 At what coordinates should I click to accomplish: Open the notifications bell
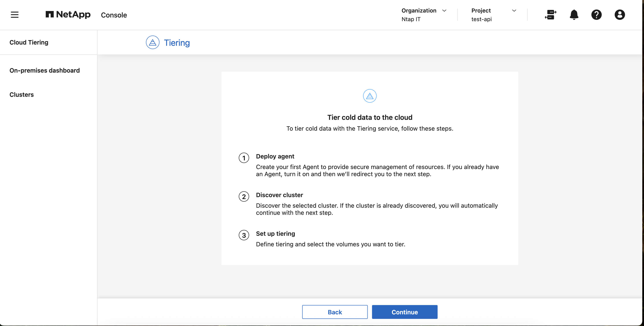tap(574, 14)
